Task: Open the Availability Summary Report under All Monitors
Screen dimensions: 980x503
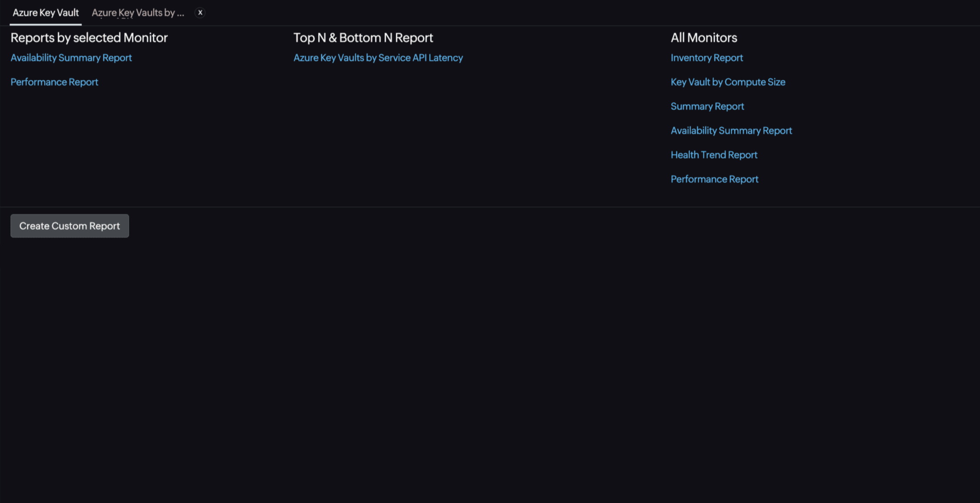Action: tap(731, 130)
